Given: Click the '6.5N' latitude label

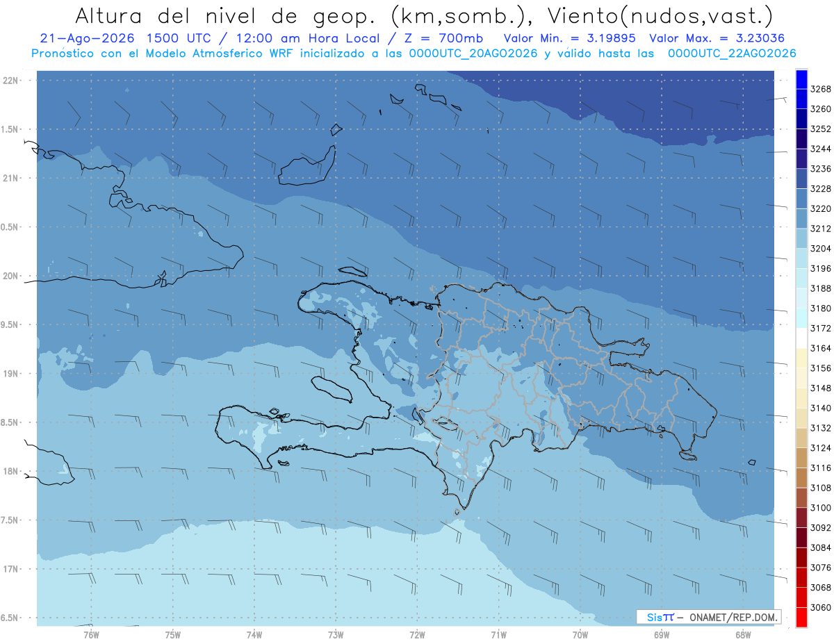Looking at the screenshot, I should click(x=10, y=618).
